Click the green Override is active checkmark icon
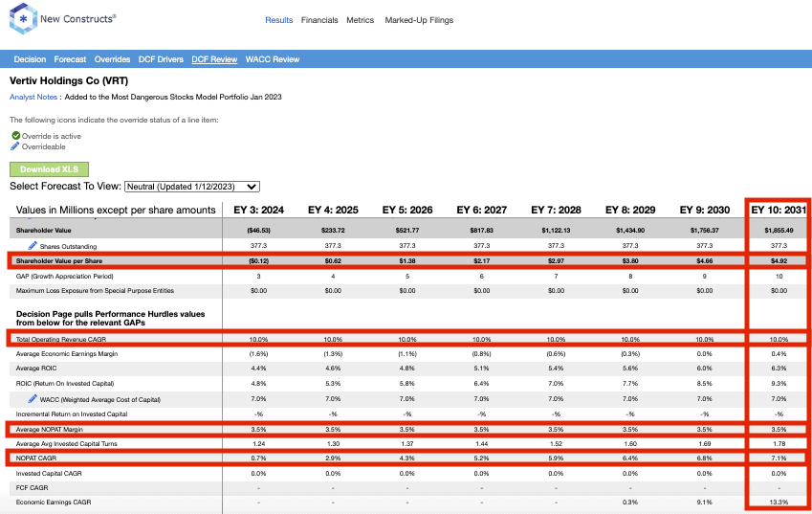The width and height of the screenshot is (812, 514). 15,135
